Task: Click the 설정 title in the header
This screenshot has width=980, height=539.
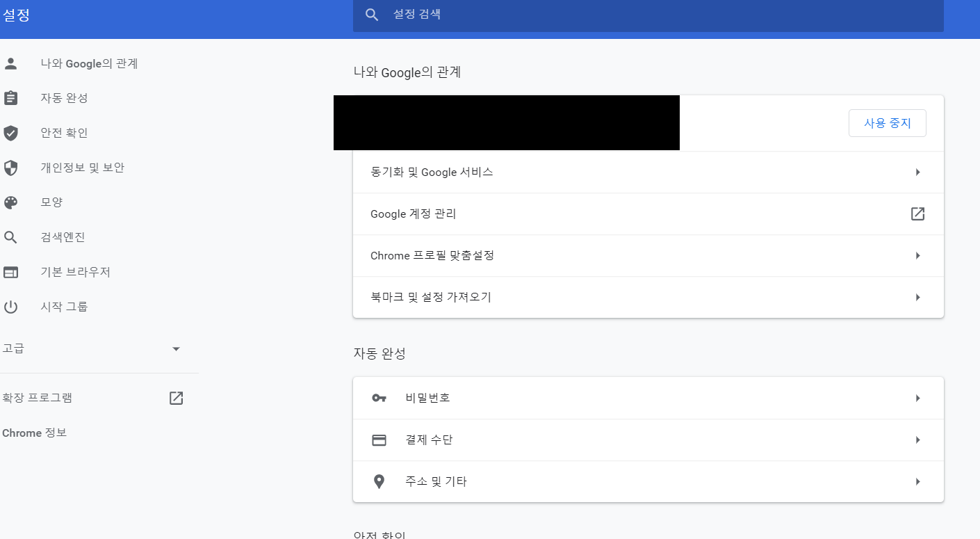Action: (x=16, y=15)
